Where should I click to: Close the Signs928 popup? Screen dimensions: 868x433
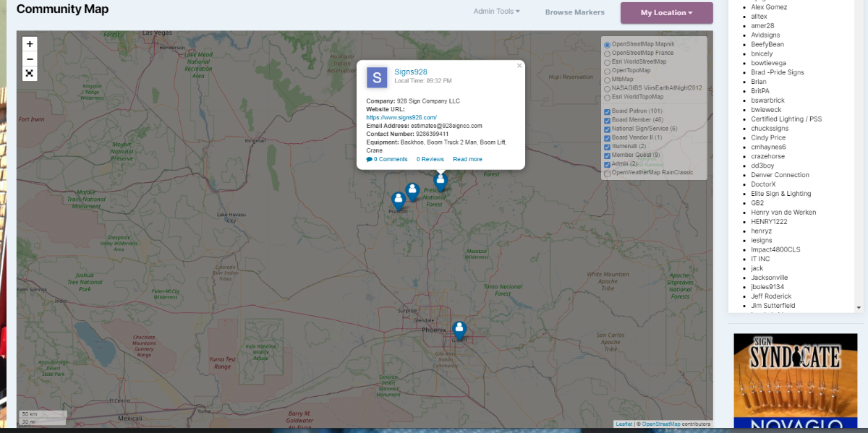(x=519, y=66)
